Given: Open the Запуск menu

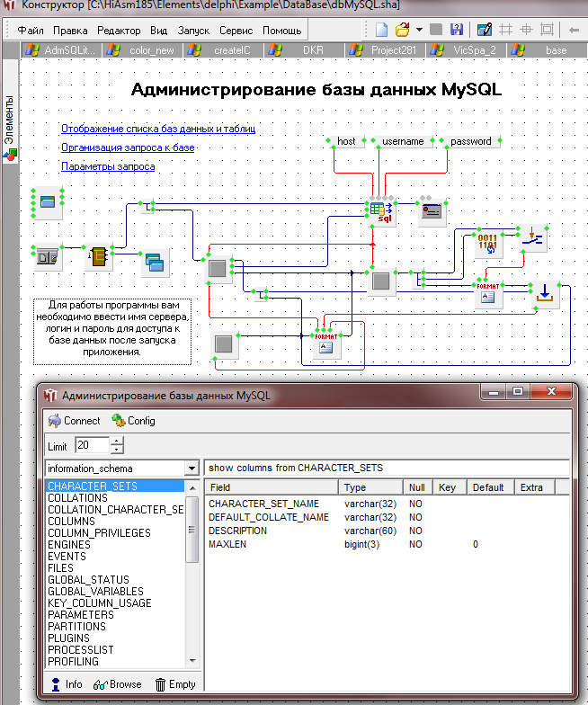Looking at the screenshot, I should (193, 31).
